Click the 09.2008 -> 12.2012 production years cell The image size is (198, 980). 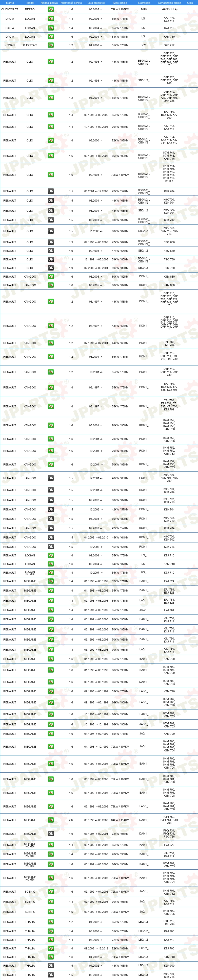96,948
